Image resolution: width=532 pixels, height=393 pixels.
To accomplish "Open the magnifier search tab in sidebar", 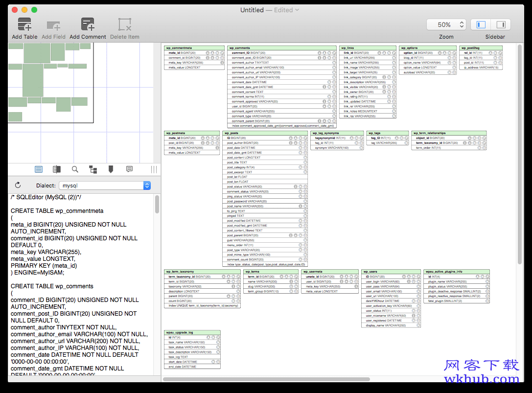I will 75,169.
